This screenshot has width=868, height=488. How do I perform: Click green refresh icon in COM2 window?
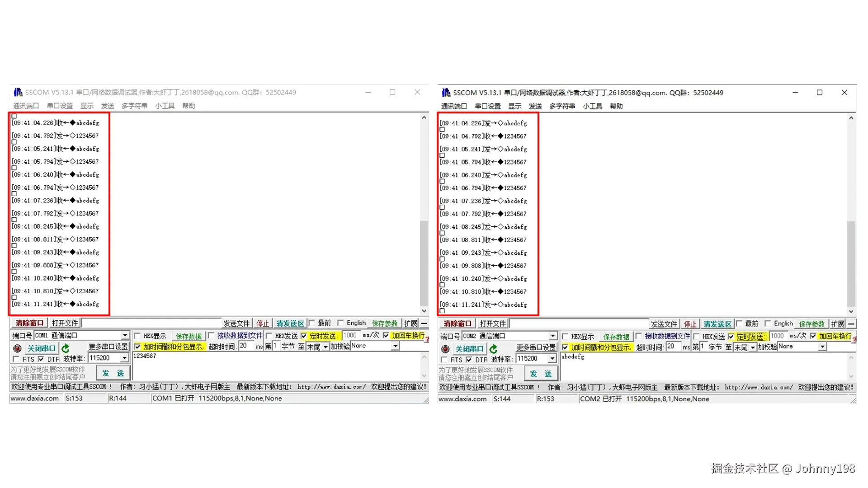[x=493, y=349]
